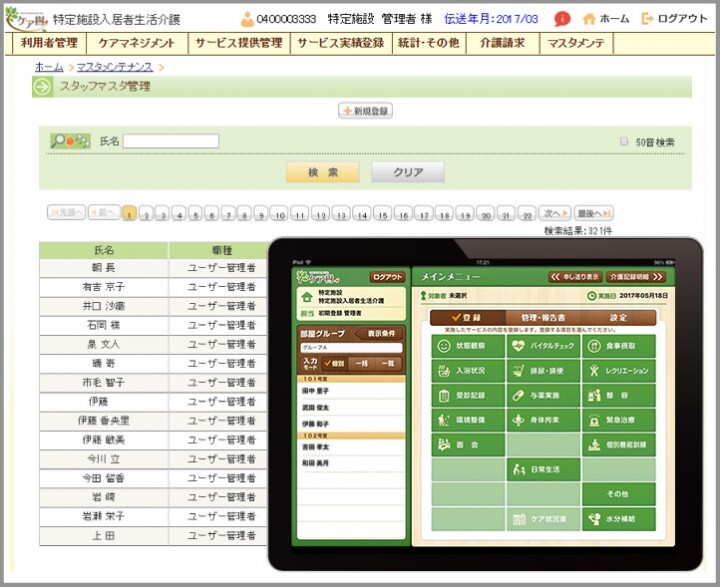Switch to the 登録 tab on tablet
The width and height of the screenshot is (720, 587).
click(x=467, y=317)
